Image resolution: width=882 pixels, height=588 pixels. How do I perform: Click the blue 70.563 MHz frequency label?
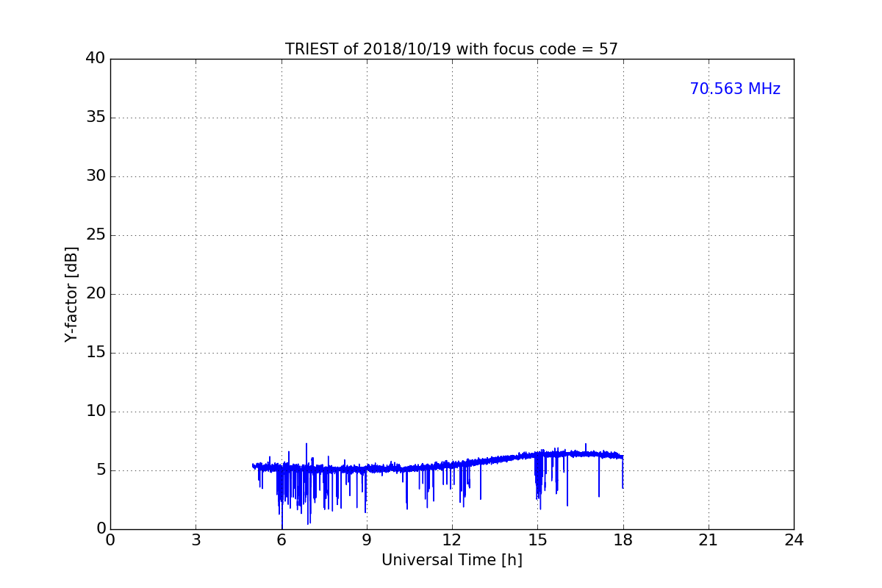click(x=735, y=89)
